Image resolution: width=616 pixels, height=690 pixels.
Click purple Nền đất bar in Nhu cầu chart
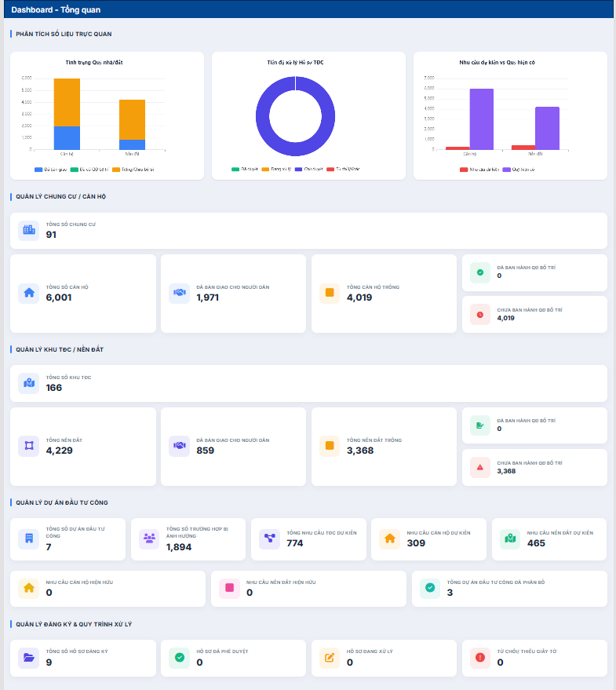point(547,129)
